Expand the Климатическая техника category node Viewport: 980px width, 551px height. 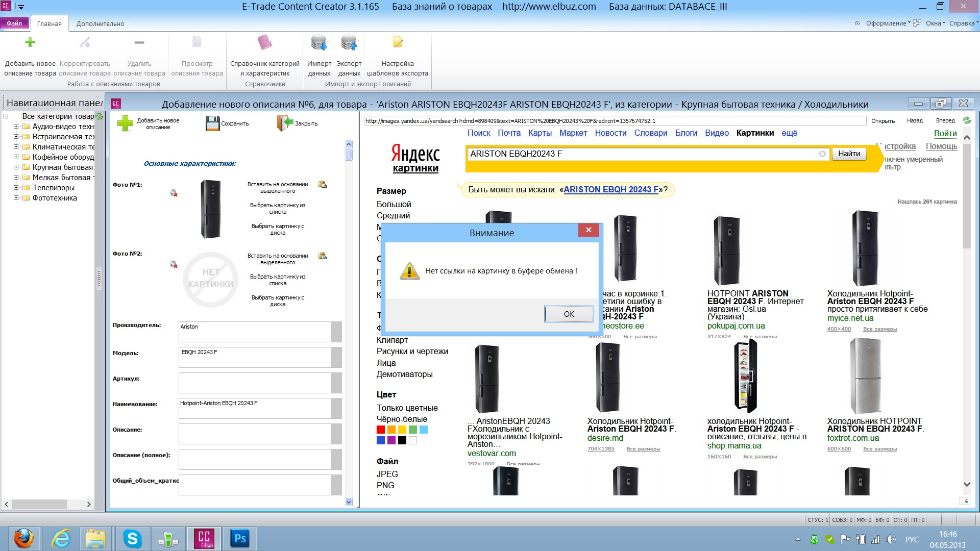click(x=16, y=147)
